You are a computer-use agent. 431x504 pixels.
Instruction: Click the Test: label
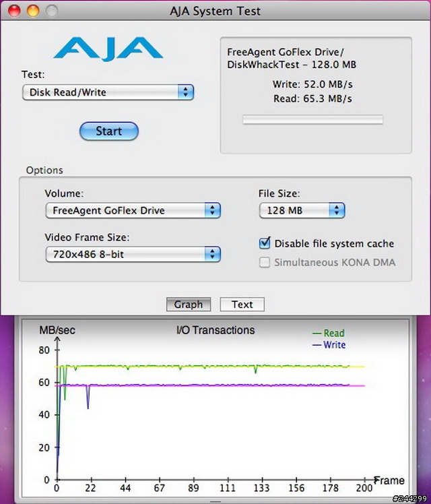[x=33, y=75]
